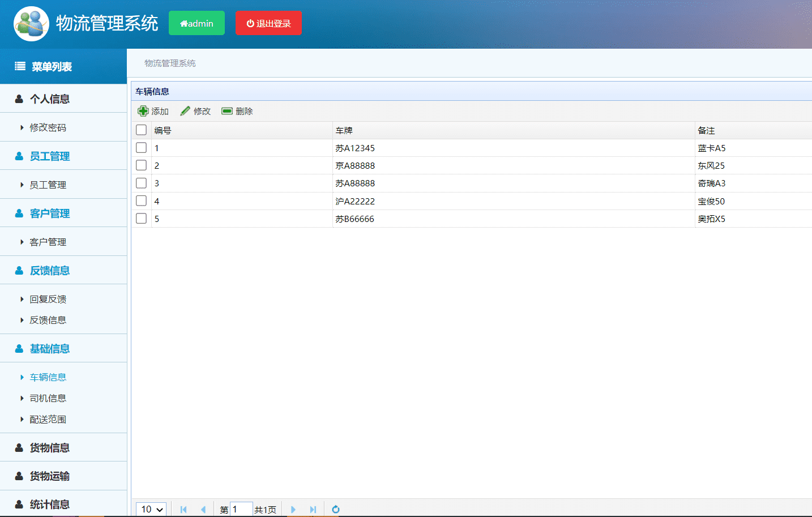
Task: Expand the 货物信息 menu section
Action: pyautogui.click(x=63, y=448)
